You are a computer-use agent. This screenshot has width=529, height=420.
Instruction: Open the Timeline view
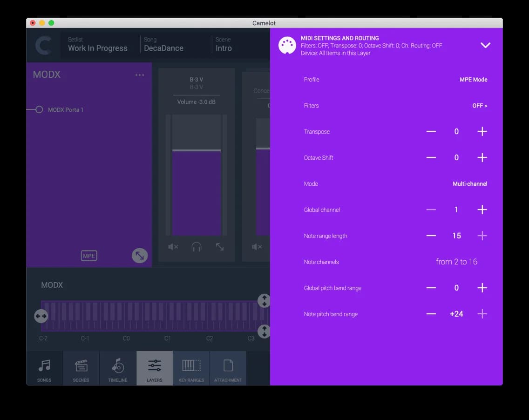point(117,368)
